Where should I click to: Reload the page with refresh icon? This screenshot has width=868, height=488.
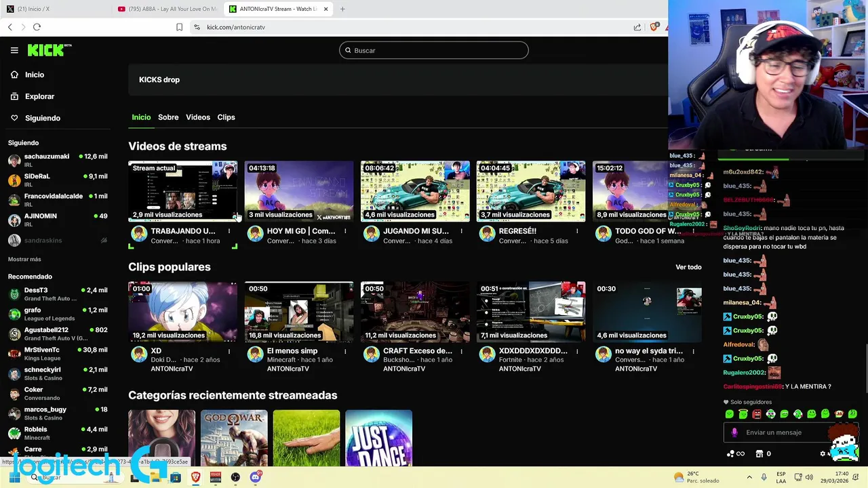click(37, 27)
